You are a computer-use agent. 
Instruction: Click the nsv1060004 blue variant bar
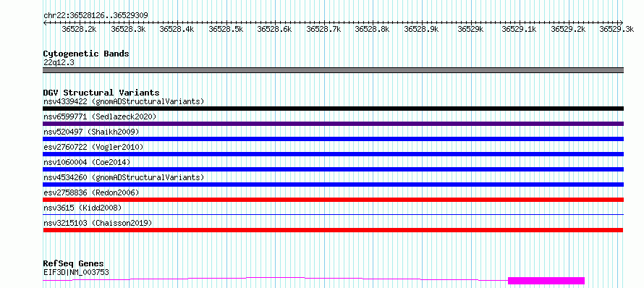(x=333, y=169)
